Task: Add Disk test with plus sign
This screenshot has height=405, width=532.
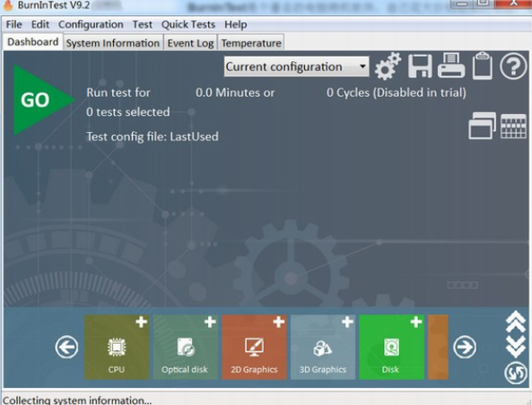Action: coord(416,321)
